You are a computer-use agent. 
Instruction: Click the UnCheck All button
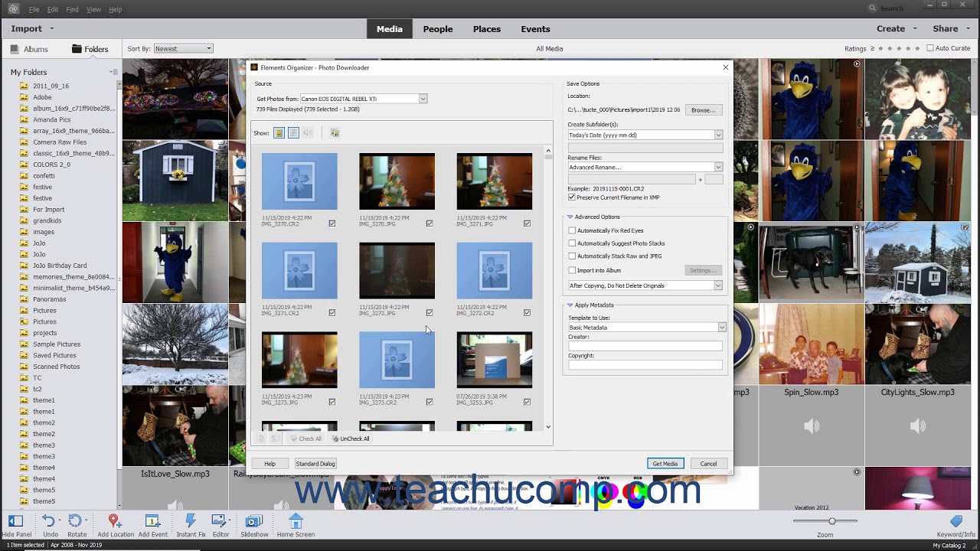tap(351, 439)
